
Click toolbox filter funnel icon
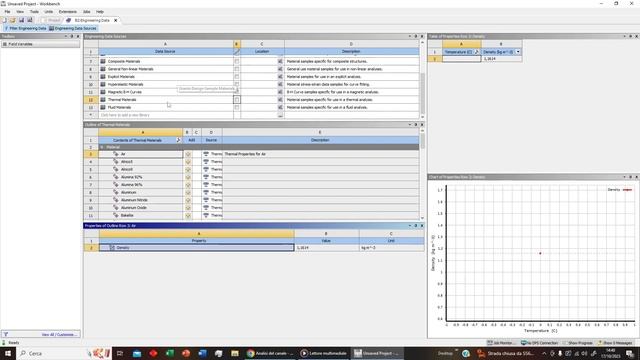point(6,335)
